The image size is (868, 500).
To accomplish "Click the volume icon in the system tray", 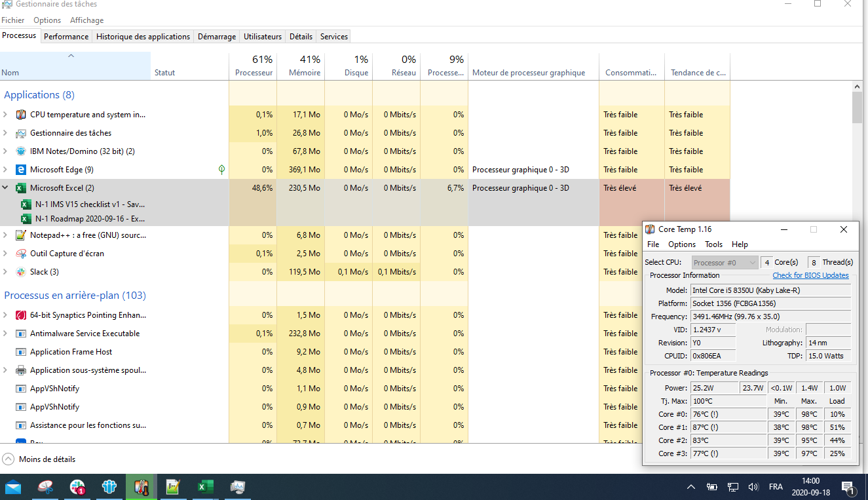I will pos(753,487).
